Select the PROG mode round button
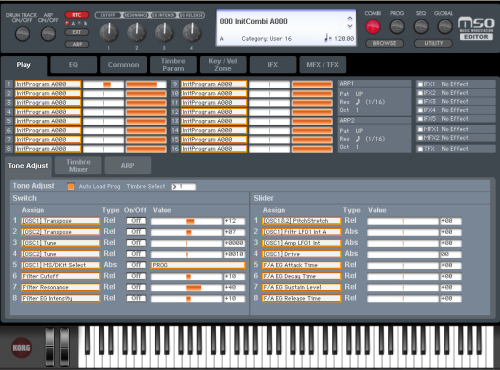 397,27
